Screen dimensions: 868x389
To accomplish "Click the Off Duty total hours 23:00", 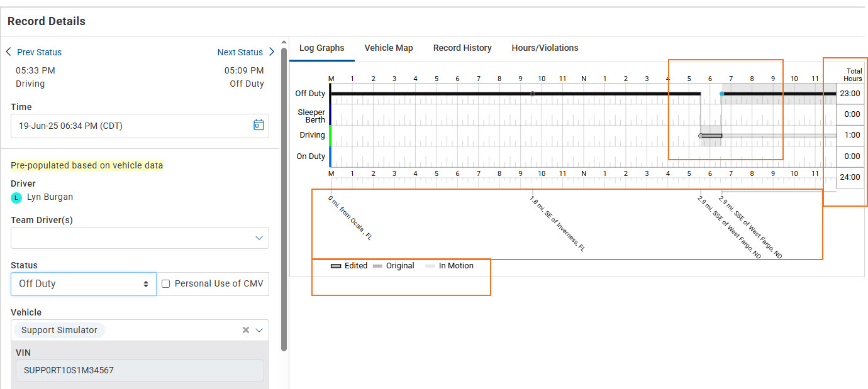I will click(x=851, y=94).
